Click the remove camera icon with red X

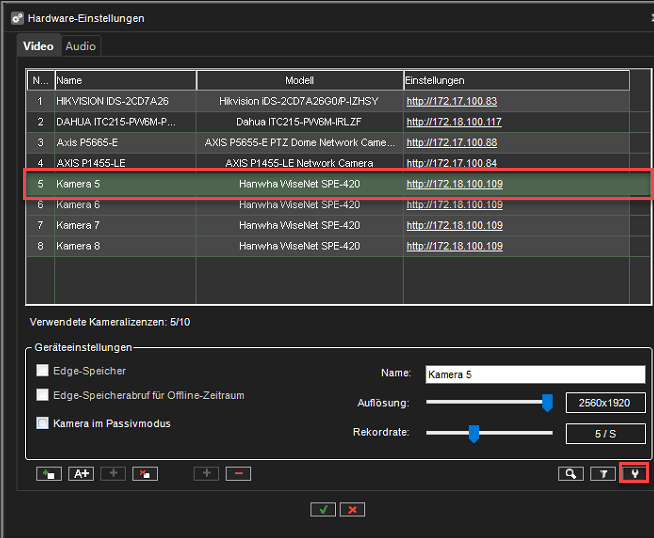tap(145, 474)
